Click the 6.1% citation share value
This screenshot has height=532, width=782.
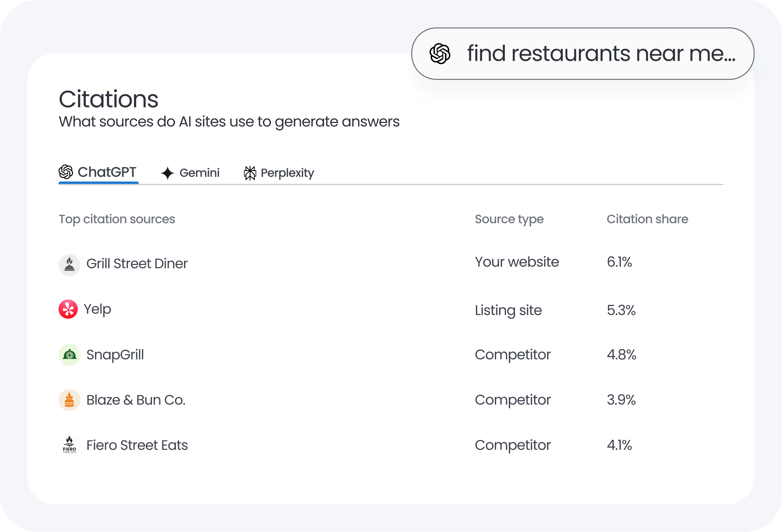(619, 262)
